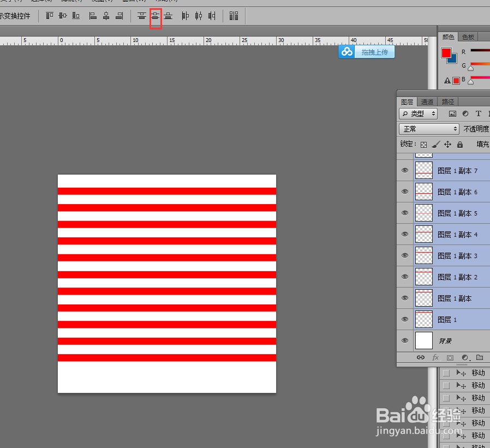Align left edges of selected layers
Image resolution: width=490 pixels, height=448 pixels.
click(x=93, y=16)
